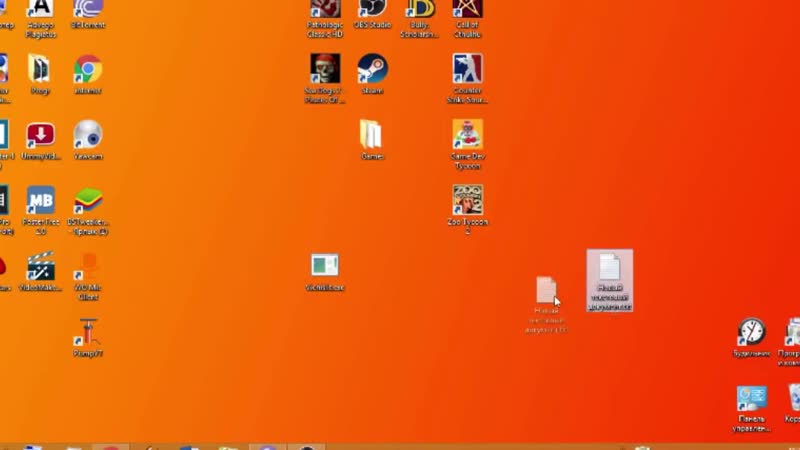Launch the Steam shortcut
800x450 pixels.
[x=372, y=74]
